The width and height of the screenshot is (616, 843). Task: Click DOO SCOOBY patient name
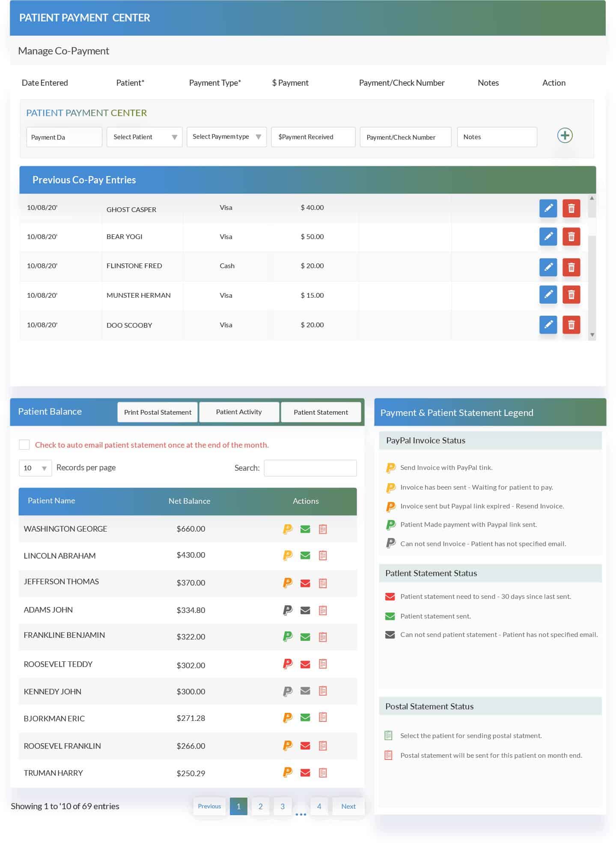click(x=129, y=325)
